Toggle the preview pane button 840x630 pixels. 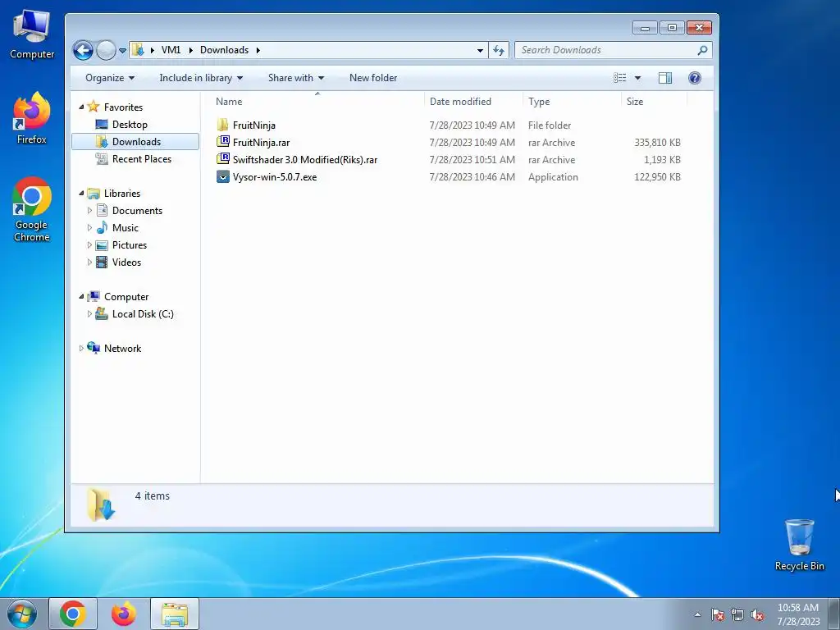point(664,78)
